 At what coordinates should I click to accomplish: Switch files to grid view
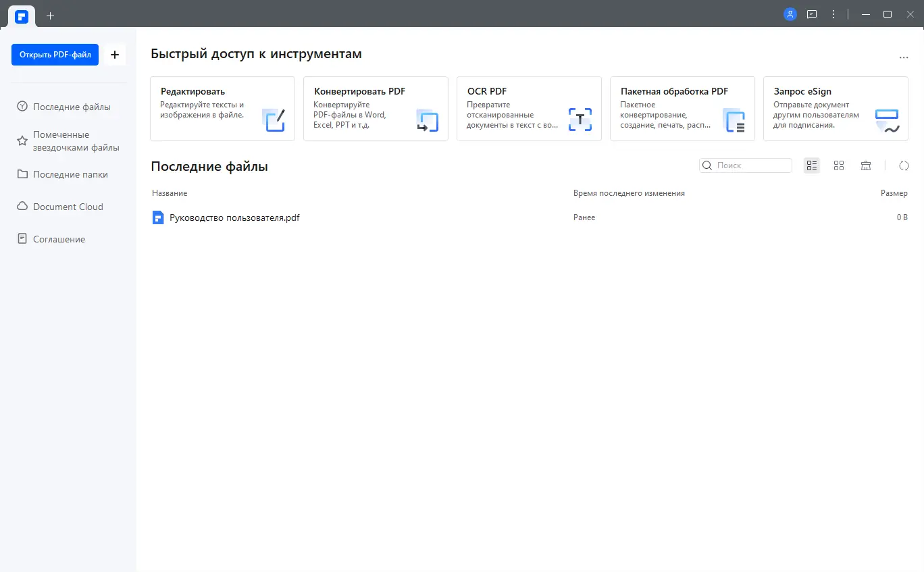[x=838, y=165]
